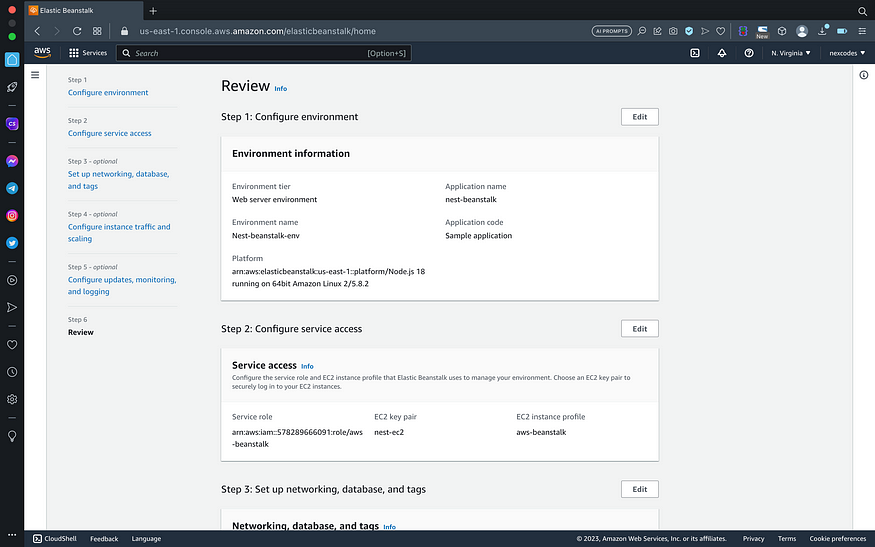This screenshot has width=875, height=547.
Task: Click Language in the footer
Action: pos(146,539)
